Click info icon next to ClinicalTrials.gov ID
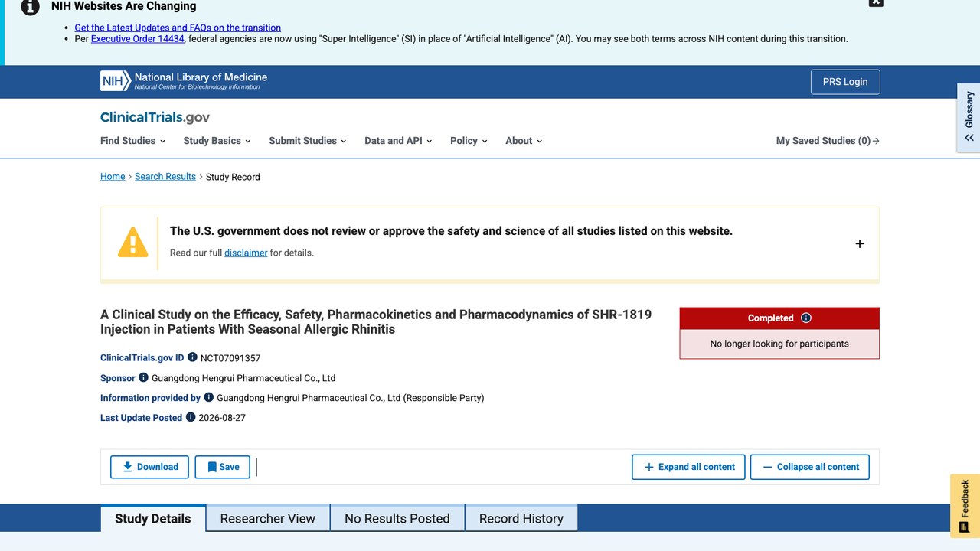 pos(192,357)
